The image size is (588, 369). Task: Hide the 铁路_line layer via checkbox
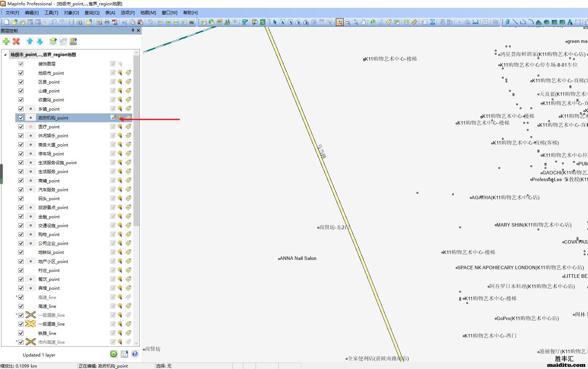[21, 333]
